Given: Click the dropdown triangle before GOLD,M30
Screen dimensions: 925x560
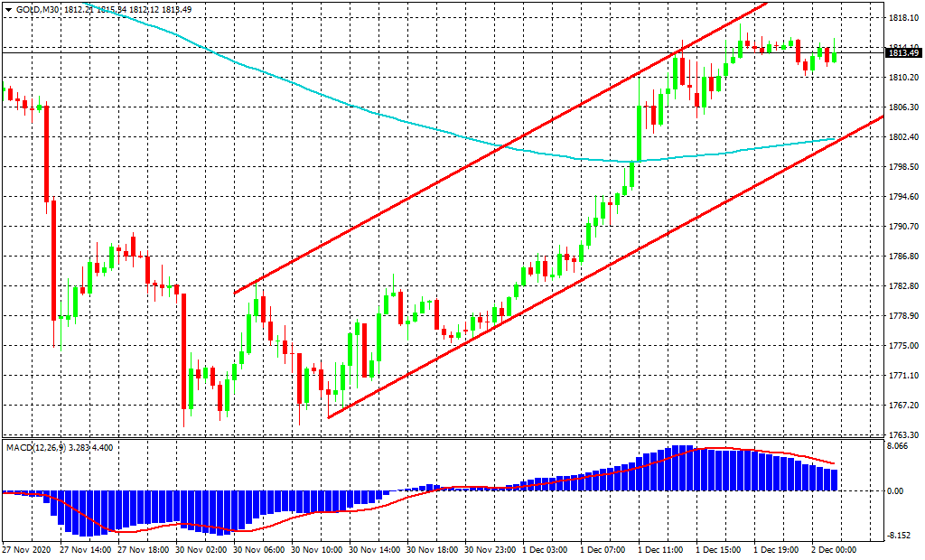Looking at the screenshot, I should click(8, 9).
